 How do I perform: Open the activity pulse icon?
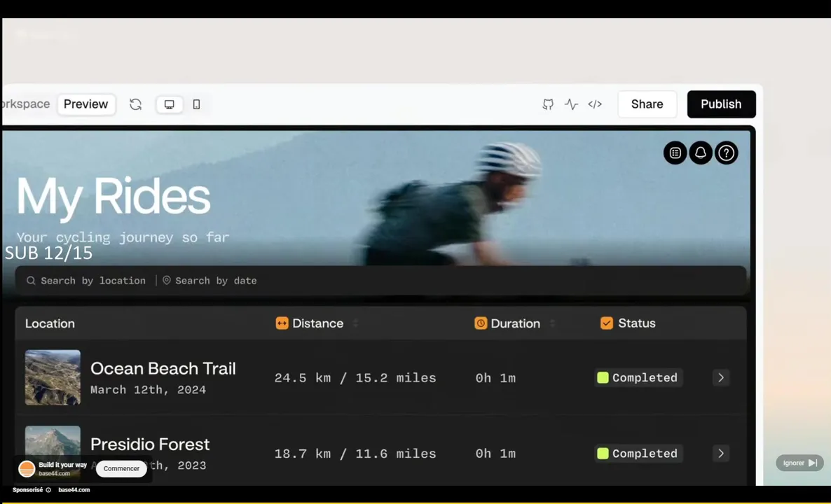point(571,104)
